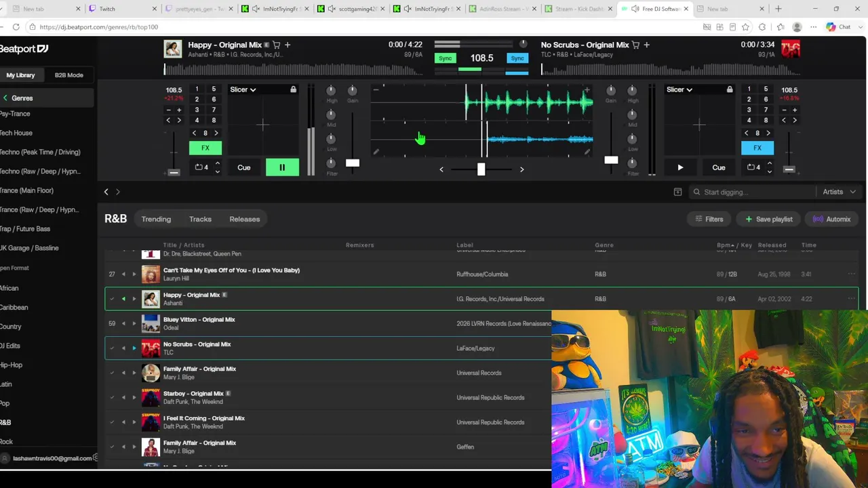Screen dimensions: 868x488
Task: Toggle the lock on right deck Slicer pad
Action: (x=730, y=89)
